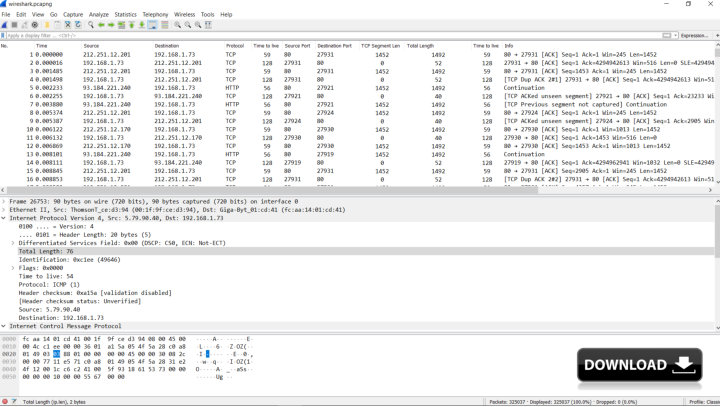Go back to previous packet
Screen dimensions: 720x407
(101, 25)
